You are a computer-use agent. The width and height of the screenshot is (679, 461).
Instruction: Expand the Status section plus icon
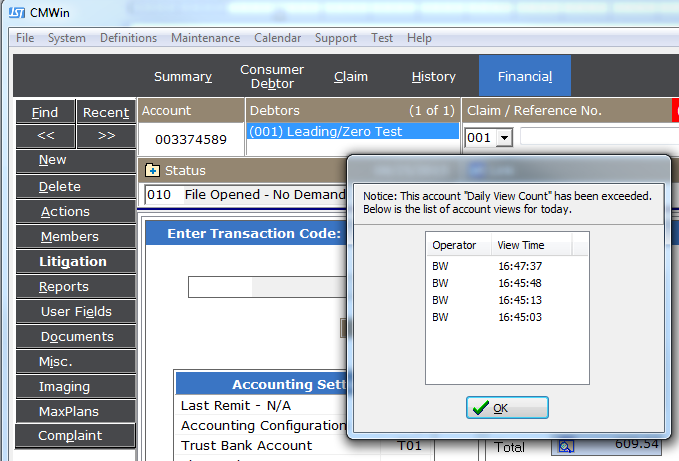pyautogui.click(x=152, y=171)
